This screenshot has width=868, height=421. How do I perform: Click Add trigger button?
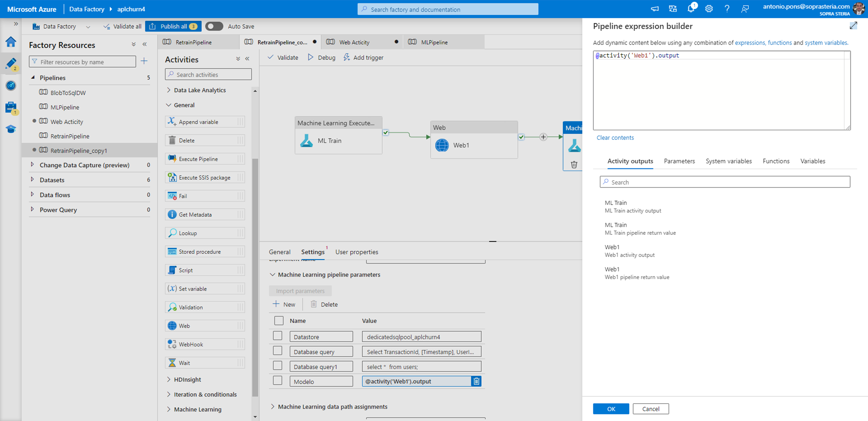tap(364, 57)
